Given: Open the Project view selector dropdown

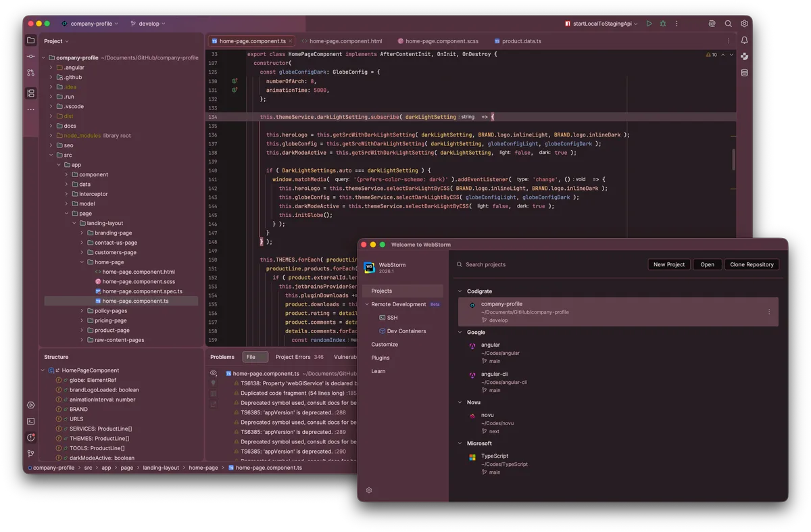Looking at the screenshot, I should (56, 41).
